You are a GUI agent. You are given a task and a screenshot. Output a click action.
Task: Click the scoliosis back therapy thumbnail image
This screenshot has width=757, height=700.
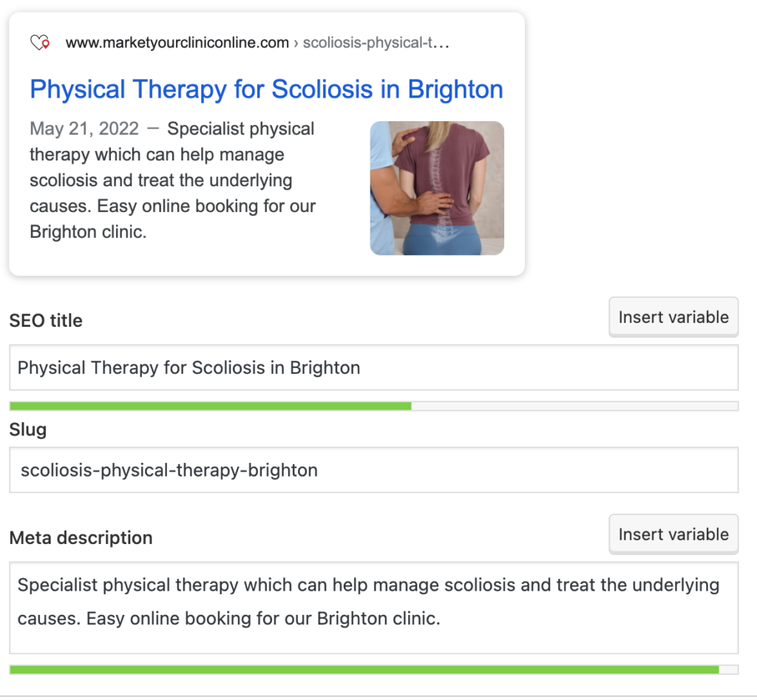point(437,188)
